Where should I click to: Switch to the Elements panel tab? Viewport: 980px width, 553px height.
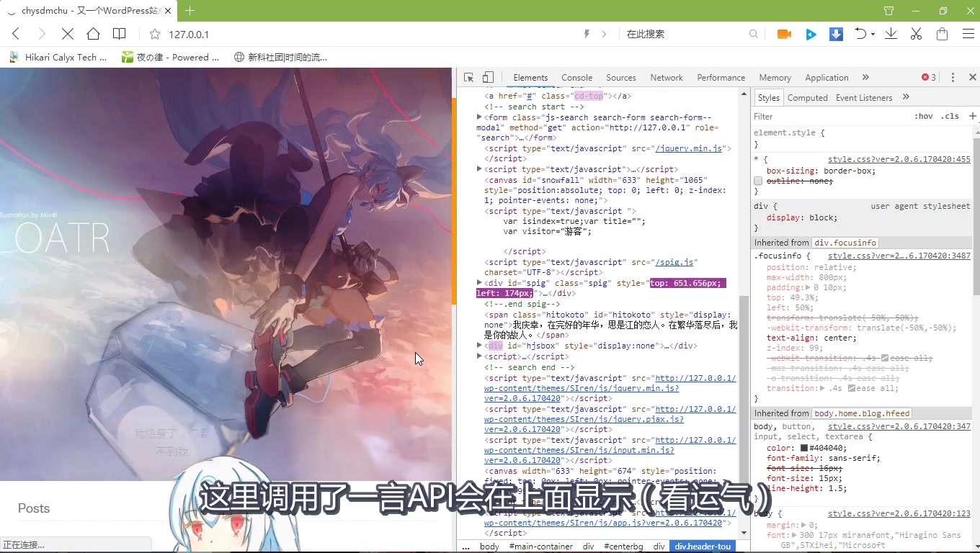click(x=530, y=77)
